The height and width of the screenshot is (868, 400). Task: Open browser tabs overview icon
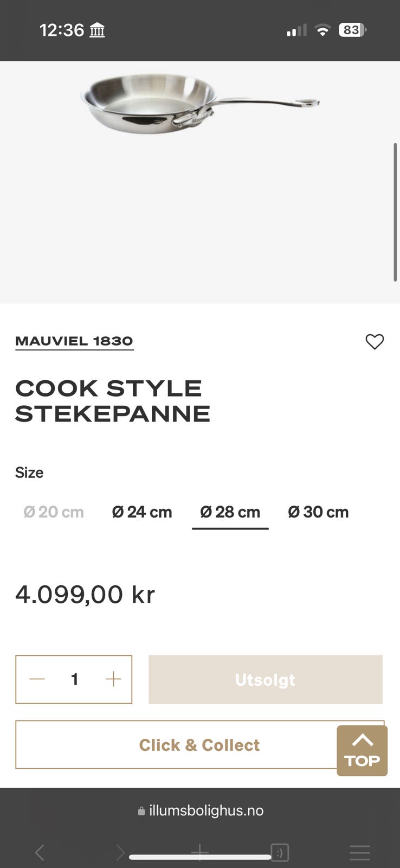(x=280, y=852)
